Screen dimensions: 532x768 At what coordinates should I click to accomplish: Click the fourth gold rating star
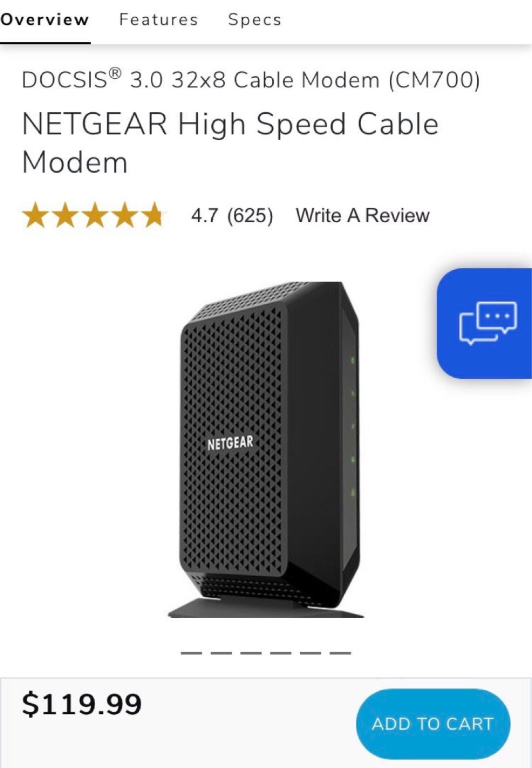pyautogui.click(x=125, y=215)
